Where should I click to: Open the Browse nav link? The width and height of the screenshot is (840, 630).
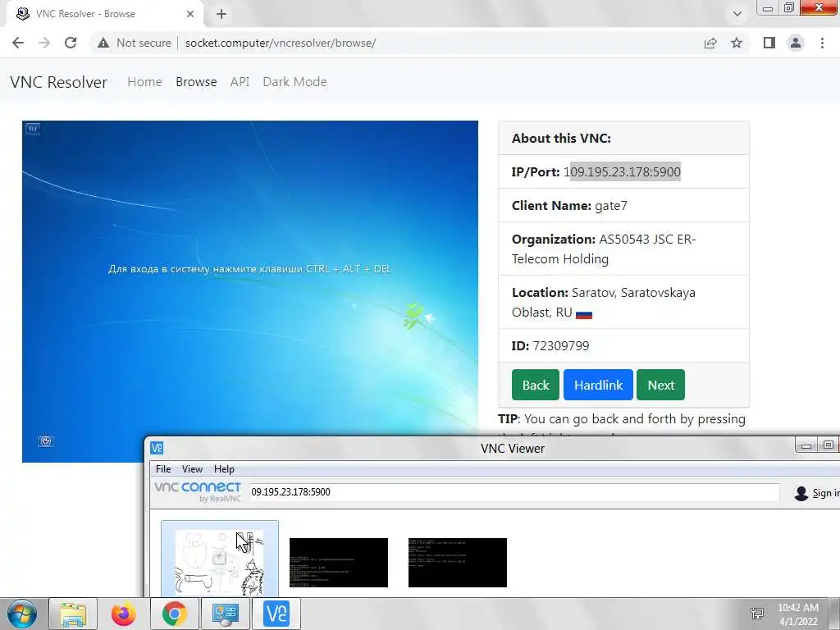coord(196,82)
